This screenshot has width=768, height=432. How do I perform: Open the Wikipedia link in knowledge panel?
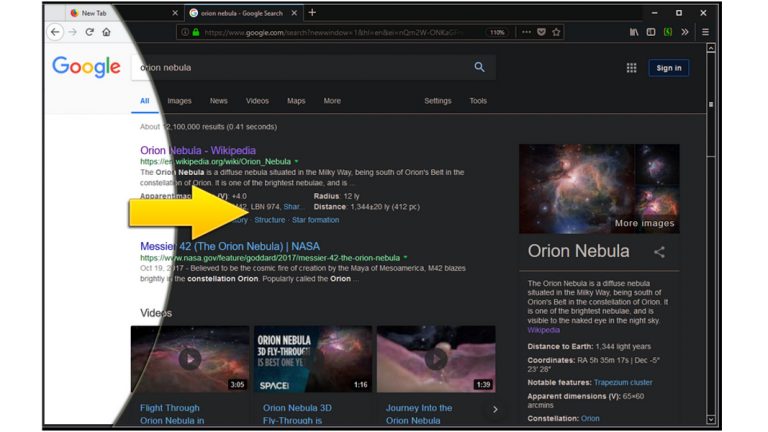point(543,330)
